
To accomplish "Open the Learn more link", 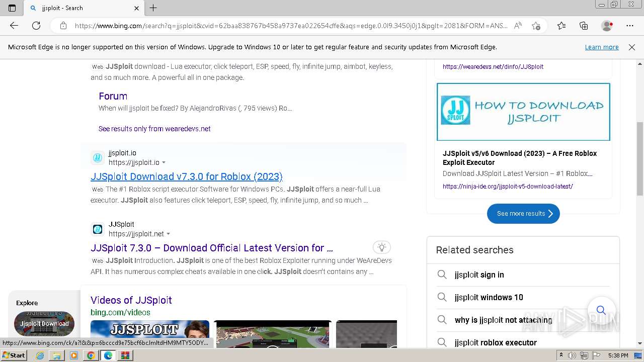I will coord(602,47).
